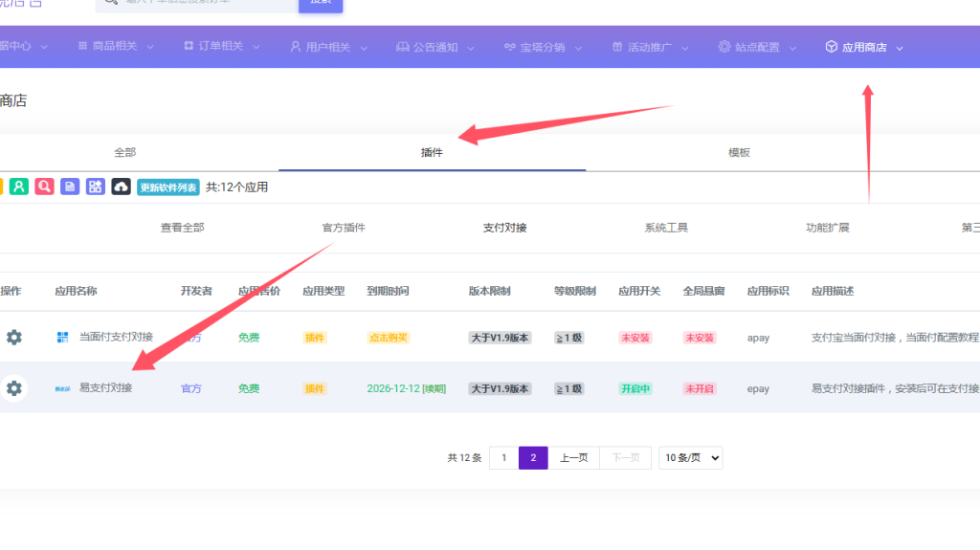Select the 支付对接 category filter
980x550 pixels.
(504, 228)
